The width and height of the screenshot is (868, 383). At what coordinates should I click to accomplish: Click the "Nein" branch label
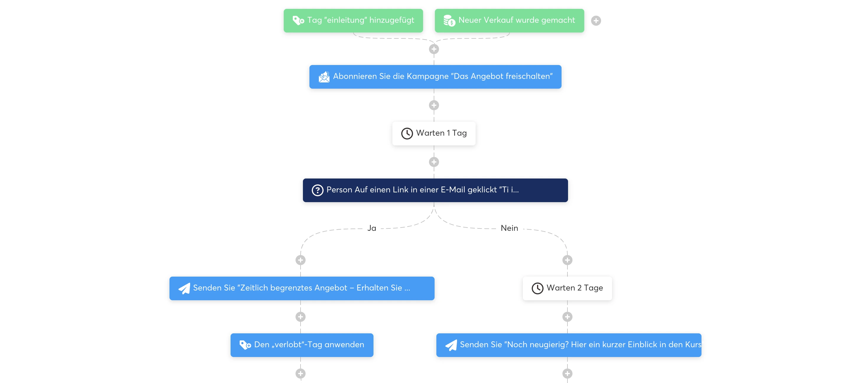point(509,228)
